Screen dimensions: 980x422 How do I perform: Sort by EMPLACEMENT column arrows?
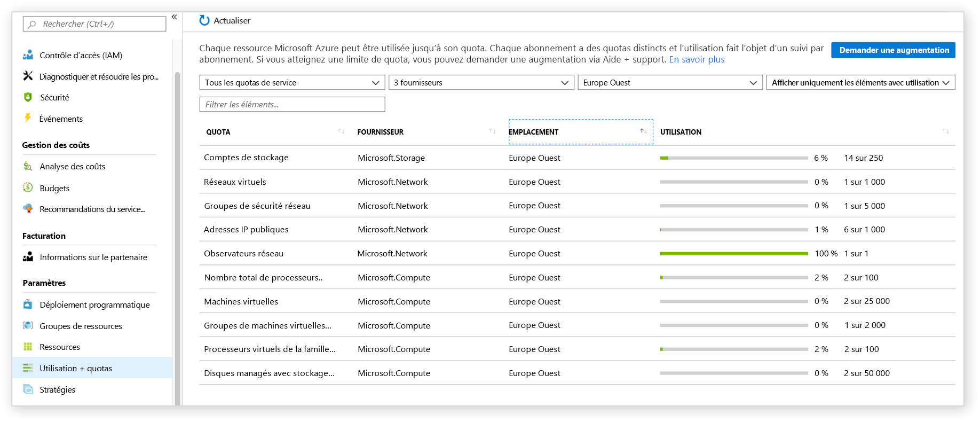click(x=644, y=131)
